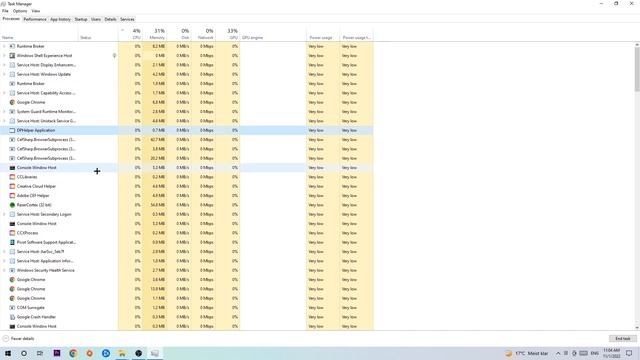Click the blue circular app taskbar icon
The width and height of the screenshot is (640, 360).
click(106, 353)
